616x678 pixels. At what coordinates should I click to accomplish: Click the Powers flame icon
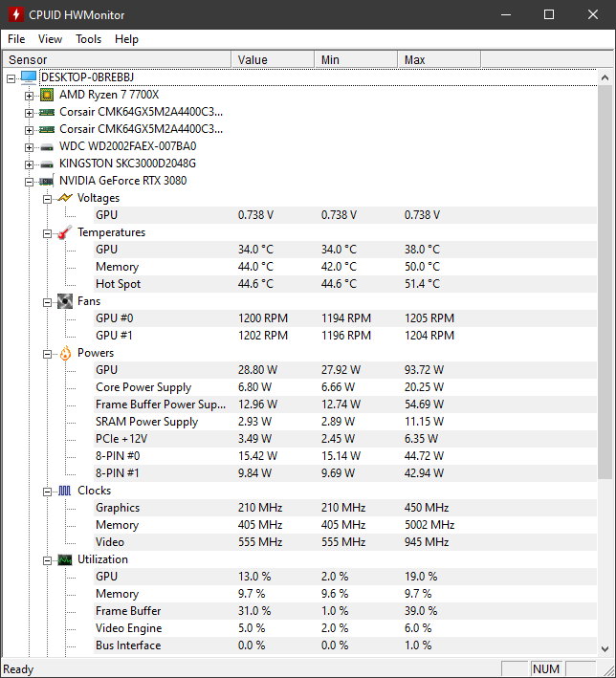point(65,353)
